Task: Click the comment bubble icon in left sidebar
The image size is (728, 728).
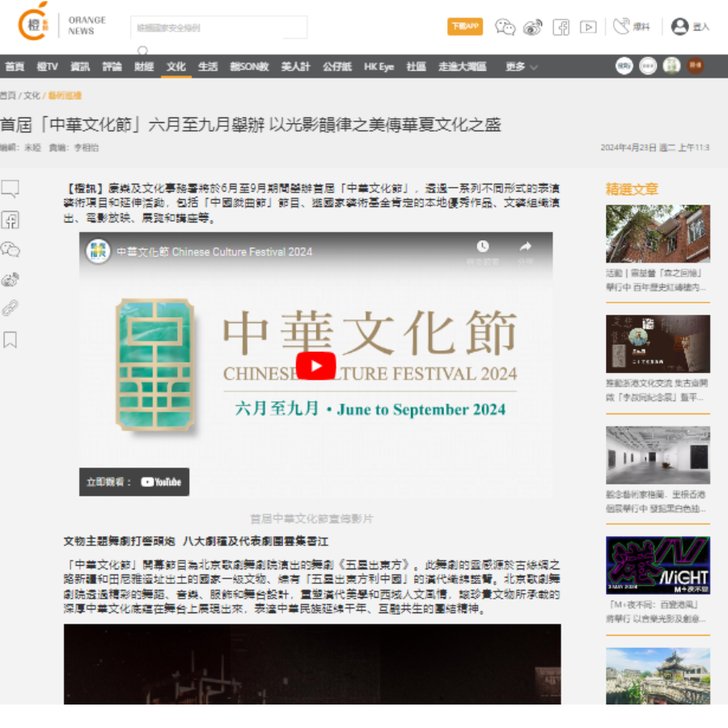Action: (x=11, y=189)
